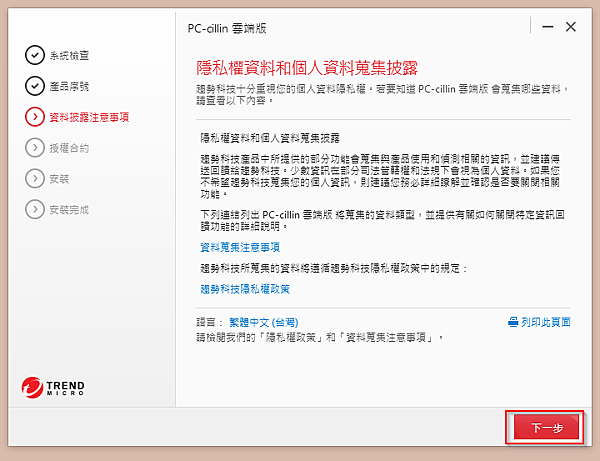The width and height of the screenshot is (600, 461).
Task: Click the text 請檢閱我們的「隱私權政策」和「資料蒐集注意事項」。
Action: (x=320, y=337)
